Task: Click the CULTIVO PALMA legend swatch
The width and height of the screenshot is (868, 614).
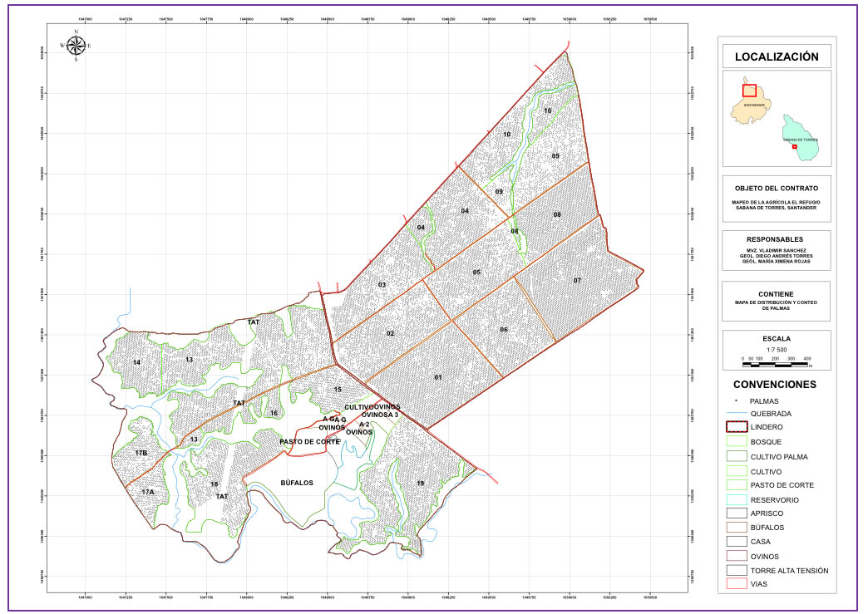Action: pyautogui.click(x=737, y=456)
